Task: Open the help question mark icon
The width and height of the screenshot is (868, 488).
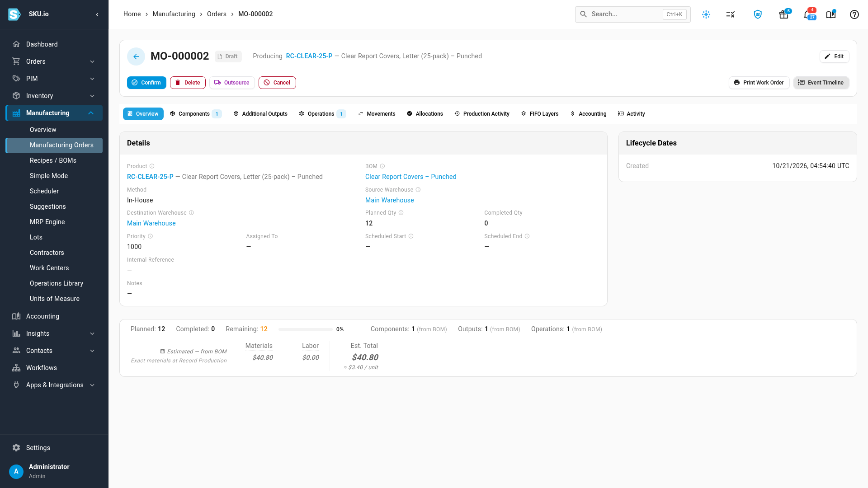Action: pyautogui.click(x=854, y=14)
